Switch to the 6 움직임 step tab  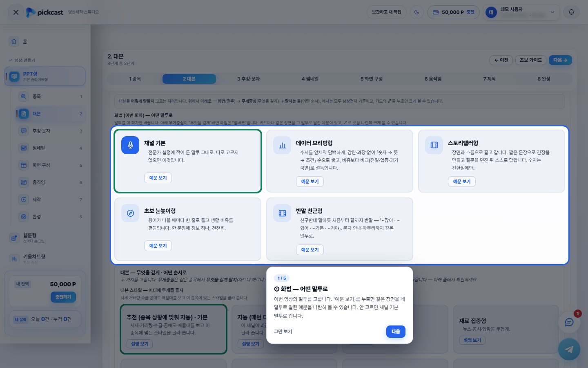click(433, 79)
